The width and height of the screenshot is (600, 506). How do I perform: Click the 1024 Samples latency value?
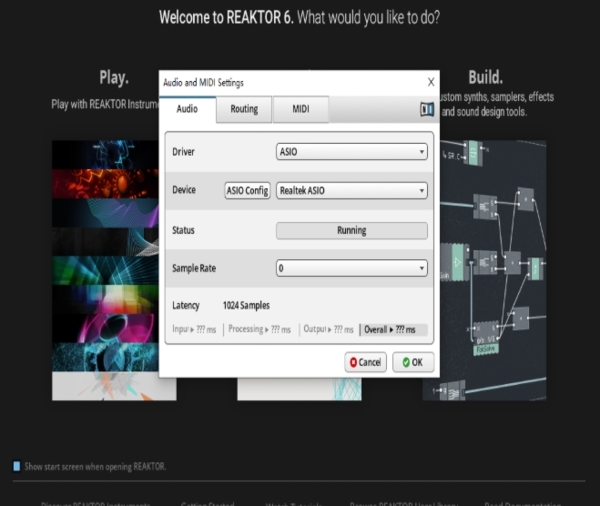pyautogui.click(x=246, y=305)
